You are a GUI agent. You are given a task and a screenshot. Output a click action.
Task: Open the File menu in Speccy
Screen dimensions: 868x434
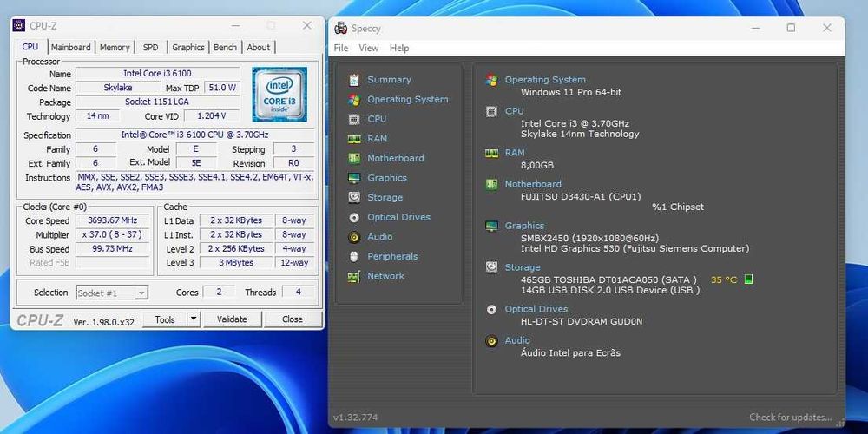point(341,48)
